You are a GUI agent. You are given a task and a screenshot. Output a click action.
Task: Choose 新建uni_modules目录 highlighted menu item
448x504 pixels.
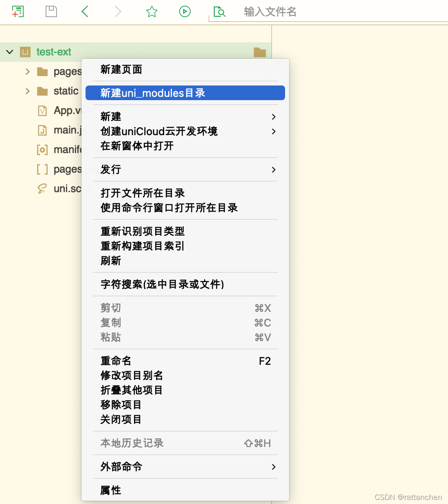pyautogui.click(x=153, y=93)
